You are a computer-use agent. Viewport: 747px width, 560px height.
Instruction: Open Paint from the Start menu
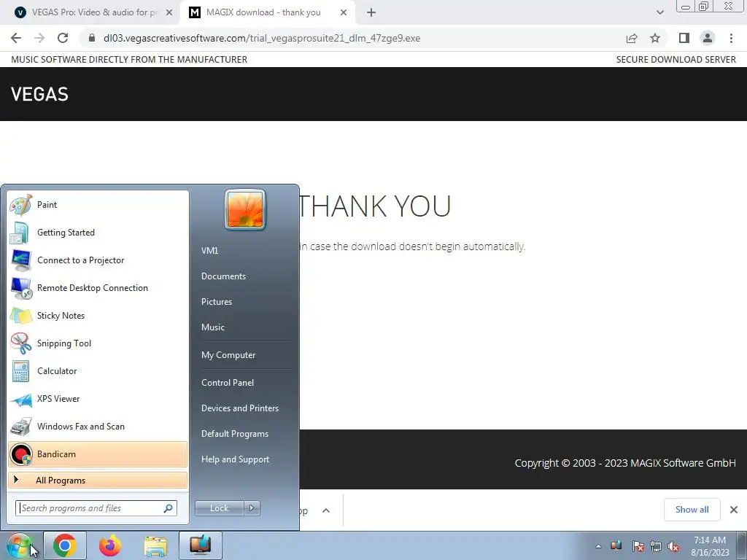coord(98,205)
